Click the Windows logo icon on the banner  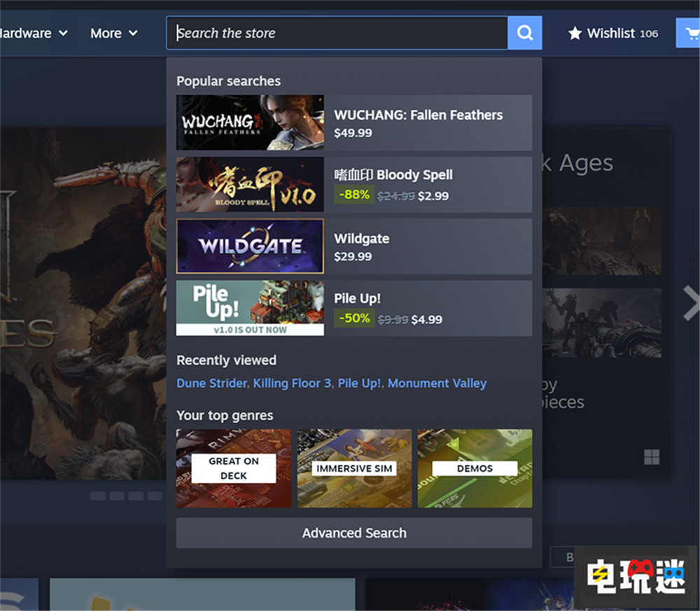[651, 456]
